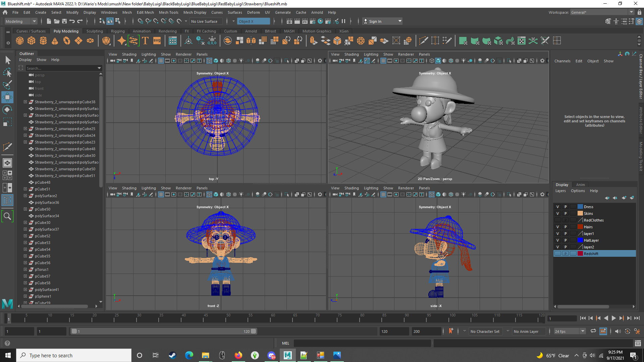The width and height of the screenshot is (644, 362).
Task: Create a Polygon Cube from shelf
Action: coord(32,41)
